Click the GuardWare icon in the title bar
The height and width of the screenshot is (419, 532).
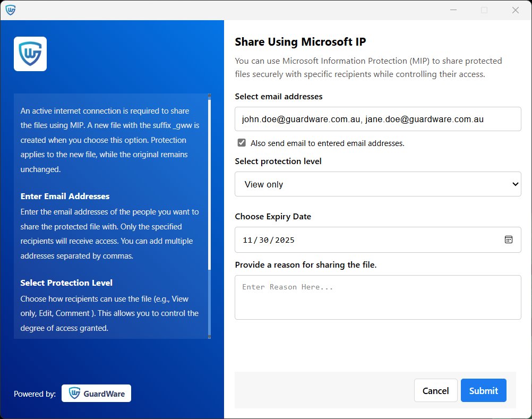tap(11, 10)
